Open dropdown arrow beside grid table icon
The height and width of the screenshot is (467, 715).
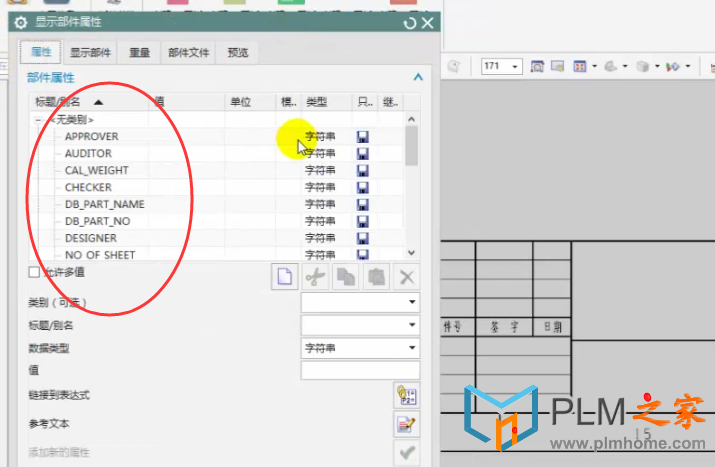[x=594, y=67]
